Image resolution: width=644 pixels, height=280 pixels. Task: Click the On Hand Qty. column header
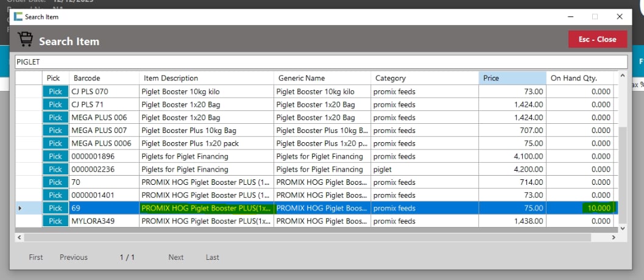pyautogui.click(x=581, y=78)
